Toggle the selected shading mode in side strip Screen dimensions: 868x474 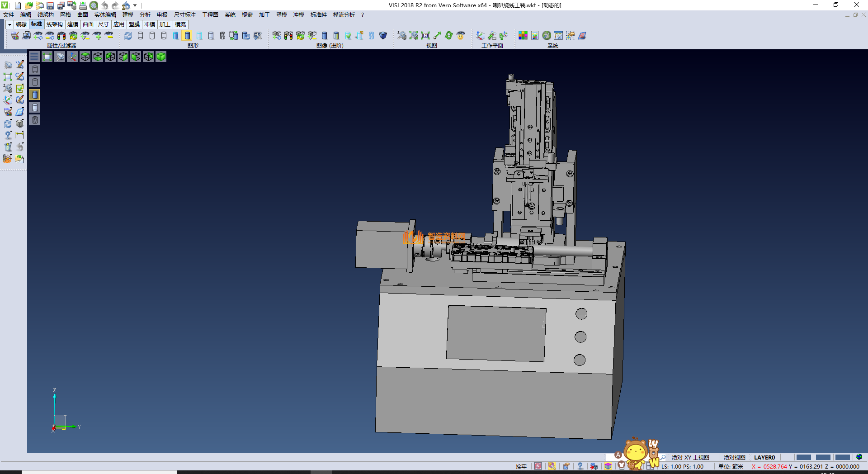coord(35,95)
